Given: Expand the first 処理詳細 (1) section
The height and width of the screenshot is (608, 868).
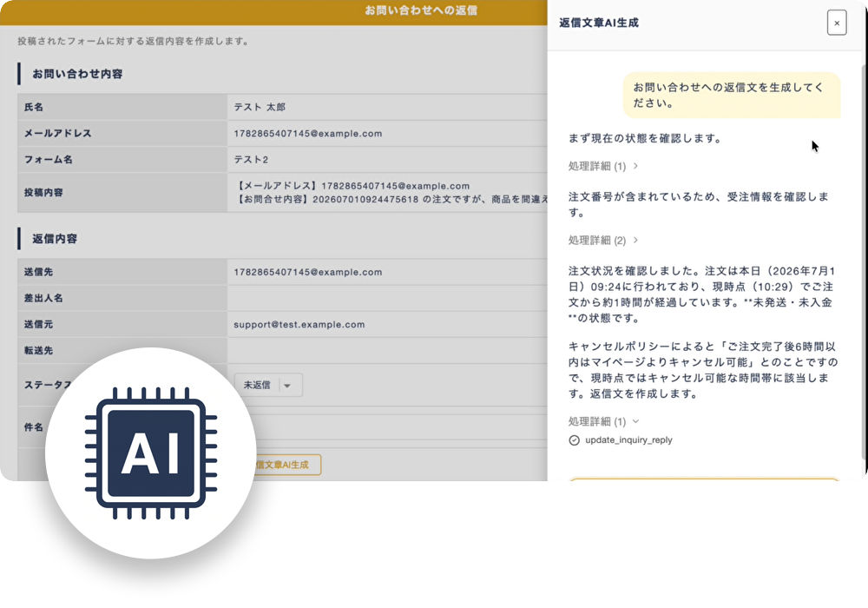Looking at the screenshot, I should click(603, 166).
